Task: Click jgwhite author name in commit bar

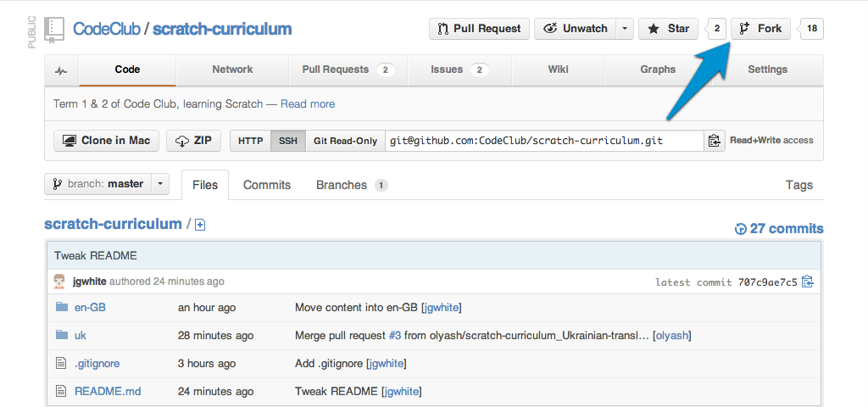Action: (90, 282)
